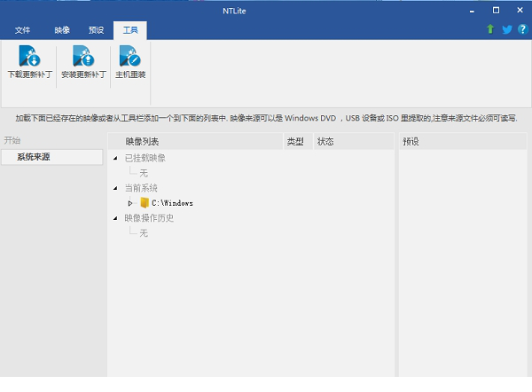Click 无 under 映像操作历史
The image size is (532, 392).
click(x=144, y=233)
